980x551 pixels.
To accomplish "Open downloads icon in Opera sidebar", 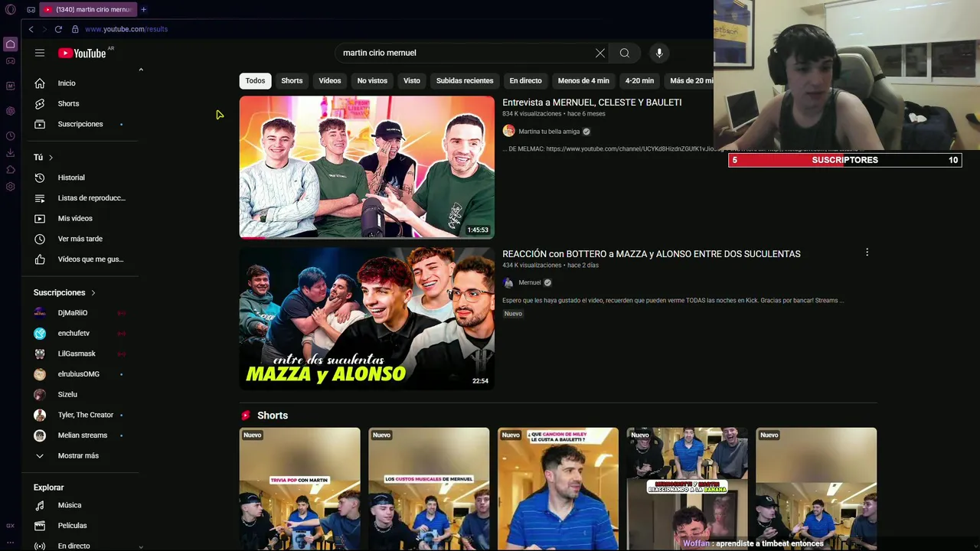I will (11, 153).
